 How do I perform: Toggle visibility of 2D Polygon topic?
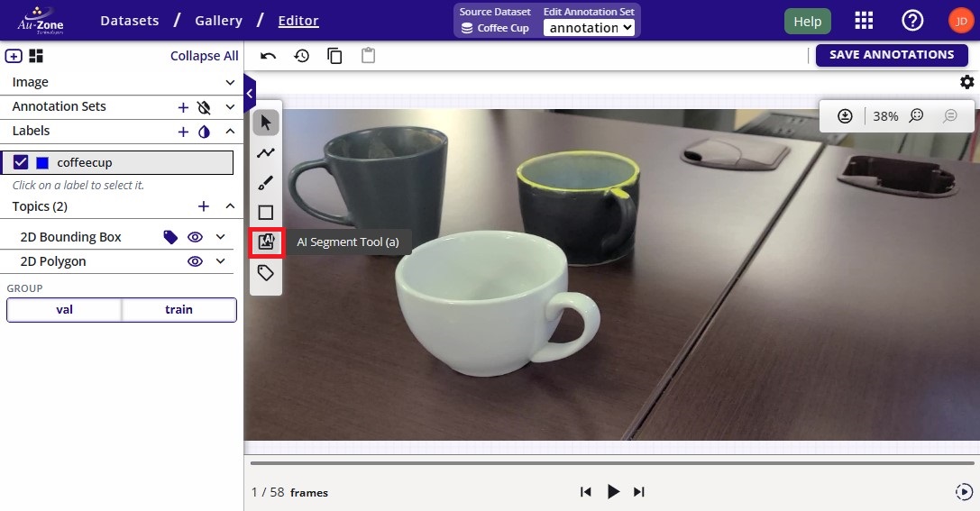(195, 261)
